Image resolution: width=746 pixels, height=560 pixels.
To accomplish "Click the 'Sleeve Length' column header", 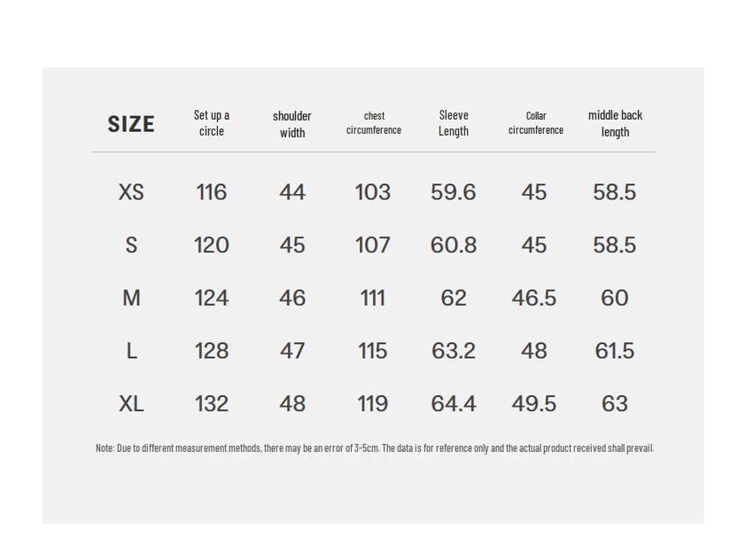I will click(x=454, y=123).
